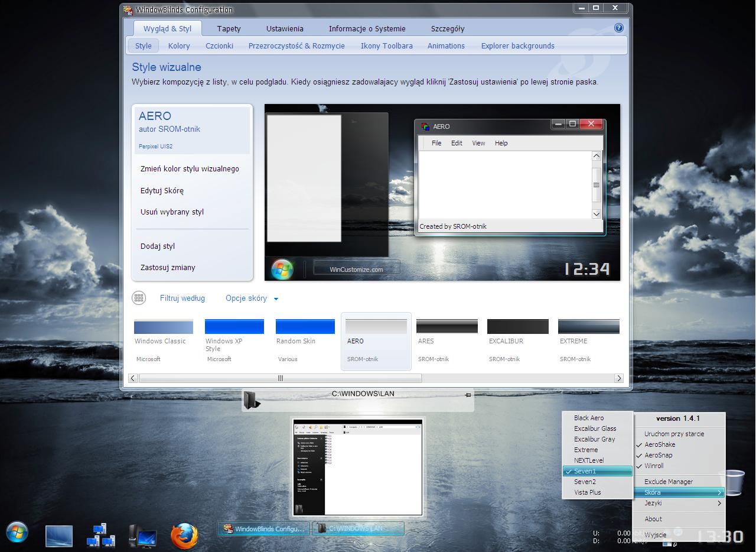756x552 pixels.
Task: Open the Czcionki subtab
Action: pos(219,46)
